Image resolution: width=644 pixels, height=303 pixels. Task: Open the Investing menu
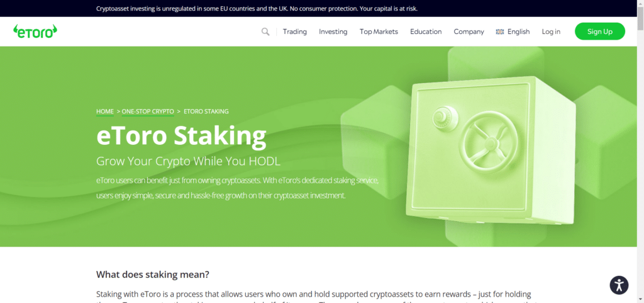(x=333, y=31)
